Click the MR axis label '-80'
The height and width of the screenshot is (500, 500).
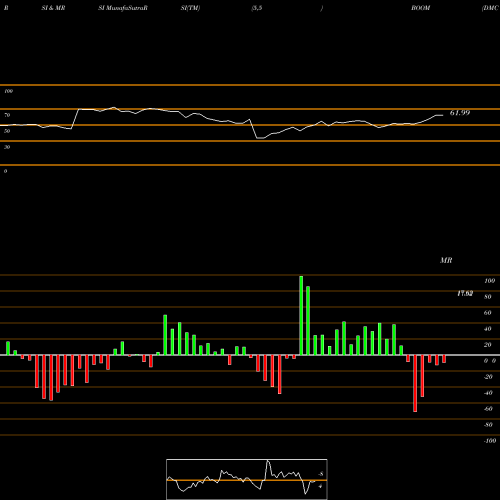(x=488, y=425)
